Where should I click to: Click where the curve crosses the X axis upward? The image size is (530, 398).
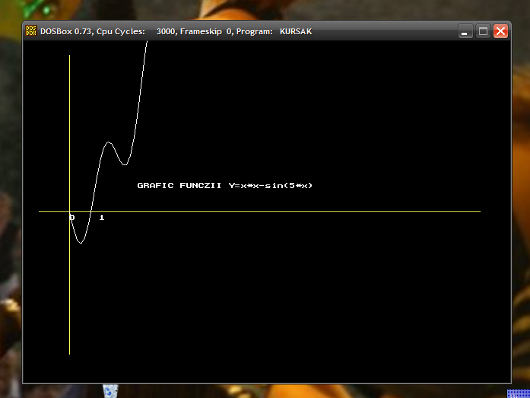pyautogui.click(x=91, y=211)
